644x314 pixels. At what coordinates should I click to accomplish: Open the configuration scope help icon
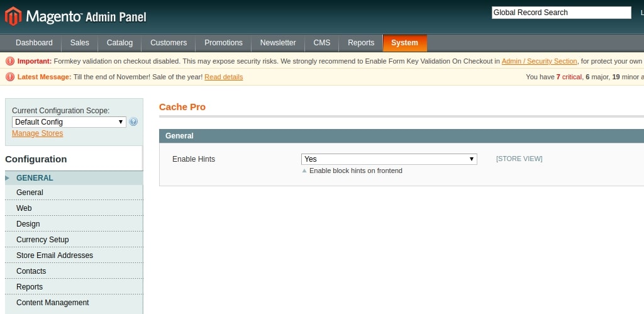point(133,121)
